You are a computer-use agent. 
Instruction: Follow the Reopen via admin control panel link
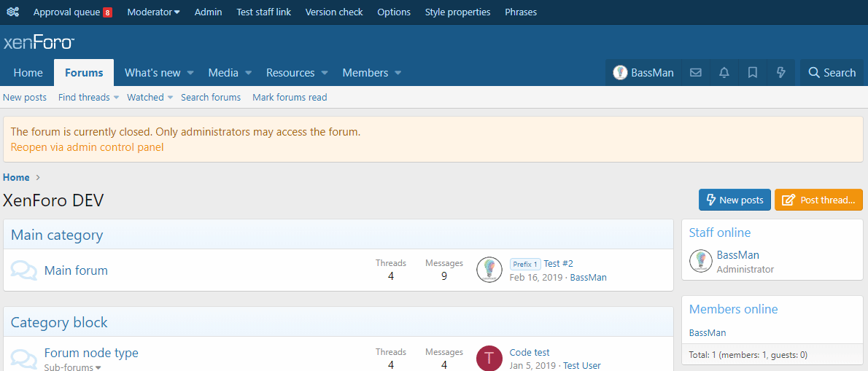(87, 147)
